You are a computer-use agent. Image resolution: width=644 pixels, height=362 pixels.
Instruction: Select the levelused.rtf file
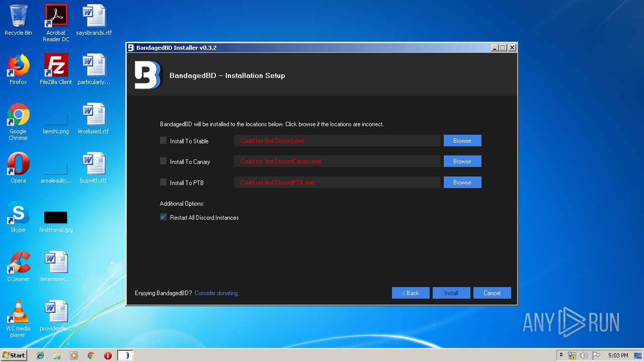94,119
